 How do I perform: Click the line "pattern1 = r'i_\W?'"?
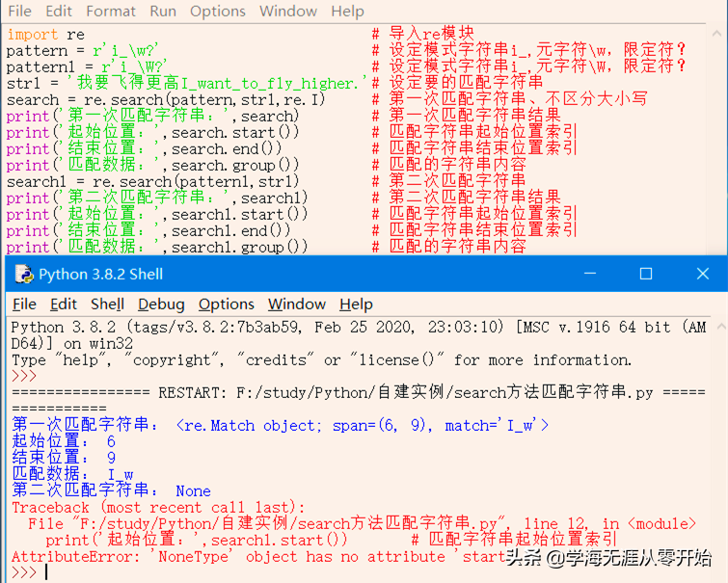[87, 66]
